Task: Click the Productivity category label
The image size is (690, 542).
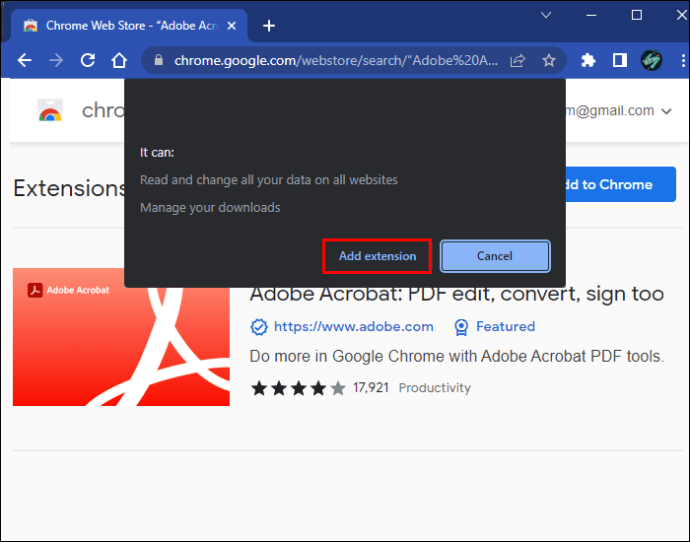Action: (x=434, y=388)
